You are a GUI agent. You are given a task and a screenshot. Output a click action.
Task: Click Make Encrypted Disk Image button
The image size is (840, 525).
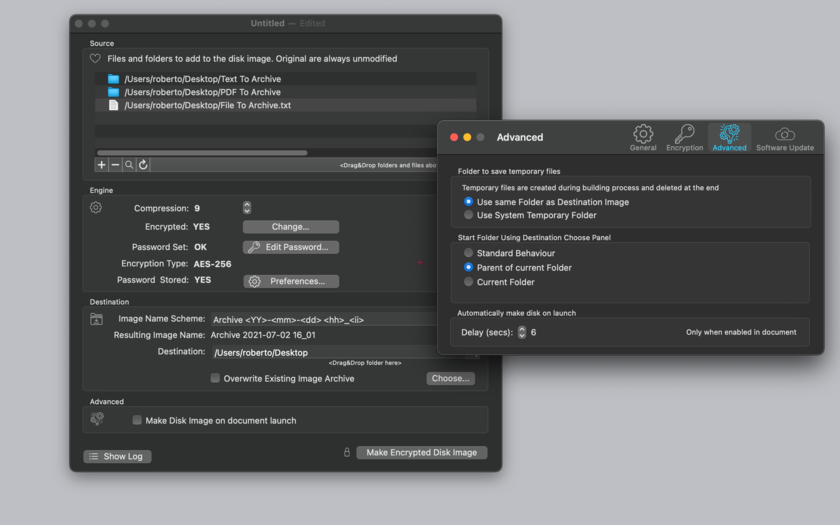(422, 453)
